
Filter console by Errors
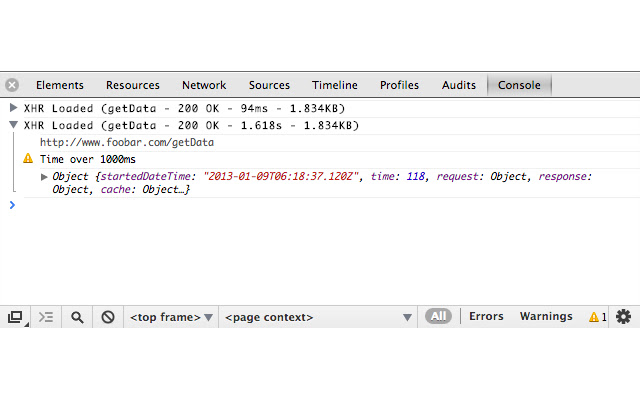click(486, 316)
